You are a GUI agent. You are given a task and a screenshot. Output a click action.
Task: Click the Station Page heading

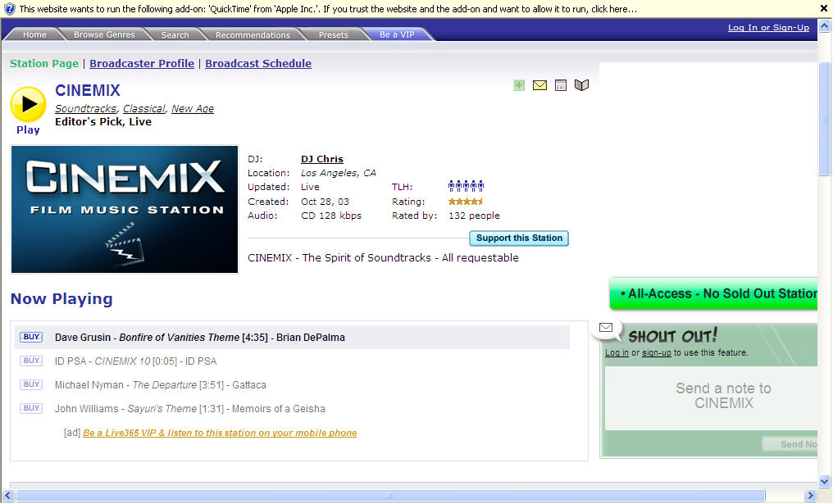(44, 63)
